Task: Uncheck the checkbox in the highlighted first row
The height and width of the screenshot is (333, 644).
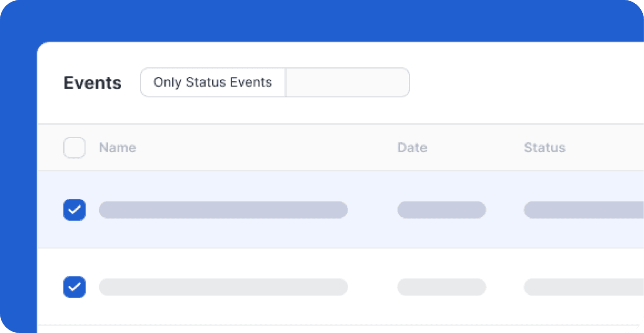Action: tap(75, 210)
